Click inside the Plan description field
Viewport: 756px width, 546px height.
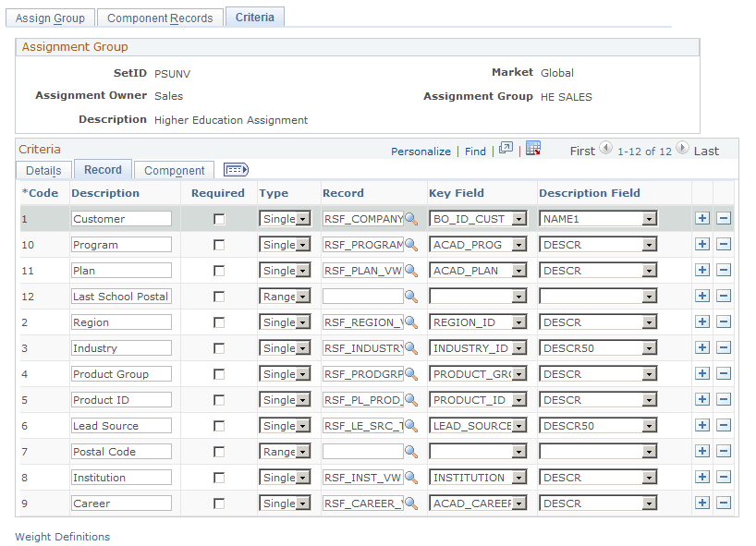pyautogui.click(x=120, y=270)
